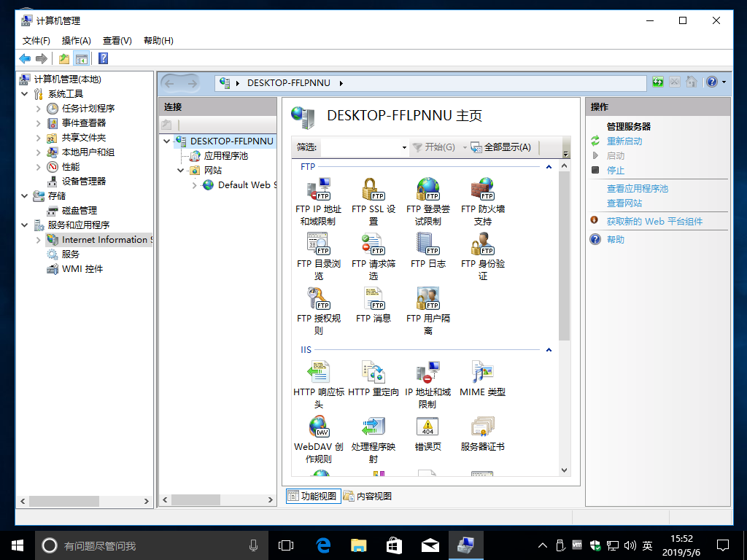Open FTP 请求筛选 feature
Image resolution: width=747 pixels, height=560 pixels.
(x=373, y=257)
